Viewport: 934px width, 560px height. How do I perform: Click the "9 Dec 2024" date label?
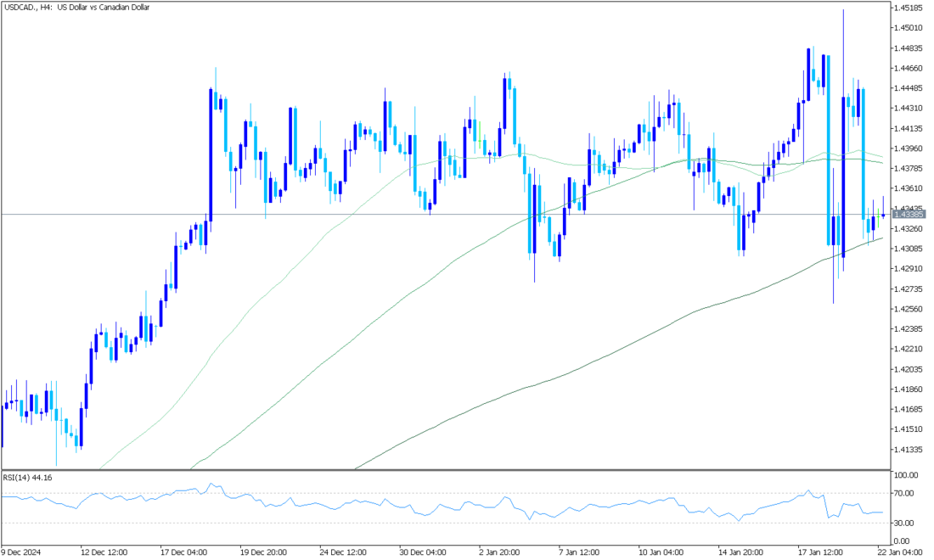coord(21,552)
